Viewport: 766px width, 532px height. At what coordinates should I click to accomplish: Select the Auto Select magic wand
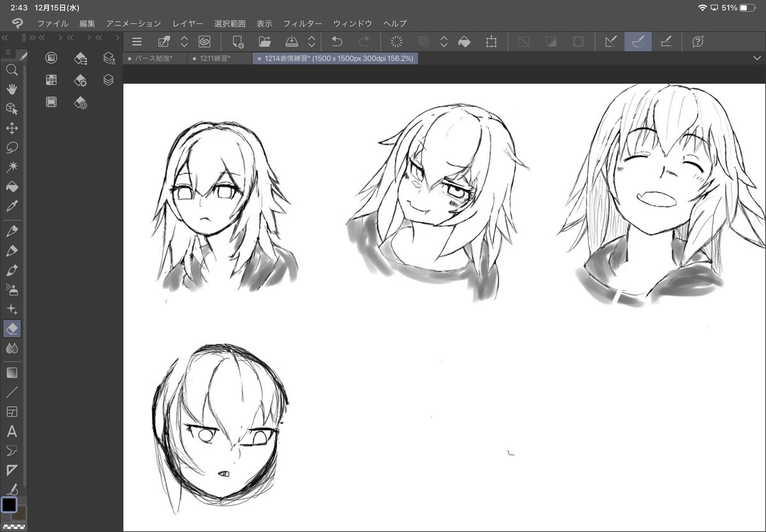11,166
